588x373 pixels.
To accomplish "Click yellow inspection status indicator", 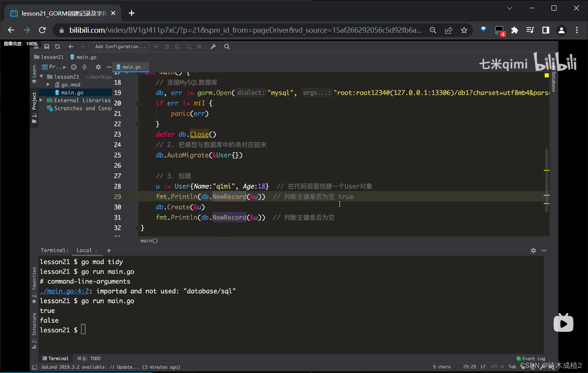I will 547,75.
